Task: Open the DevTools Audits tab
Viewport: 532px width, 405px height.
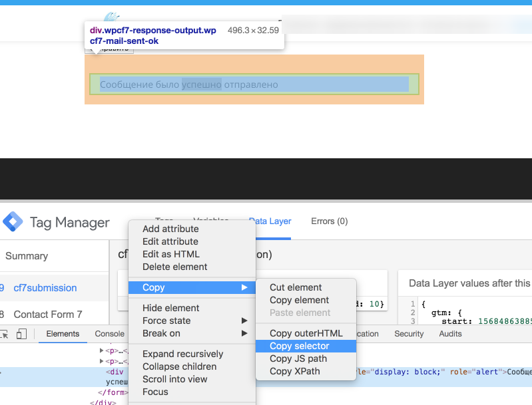Action: [x=450, y=334]
